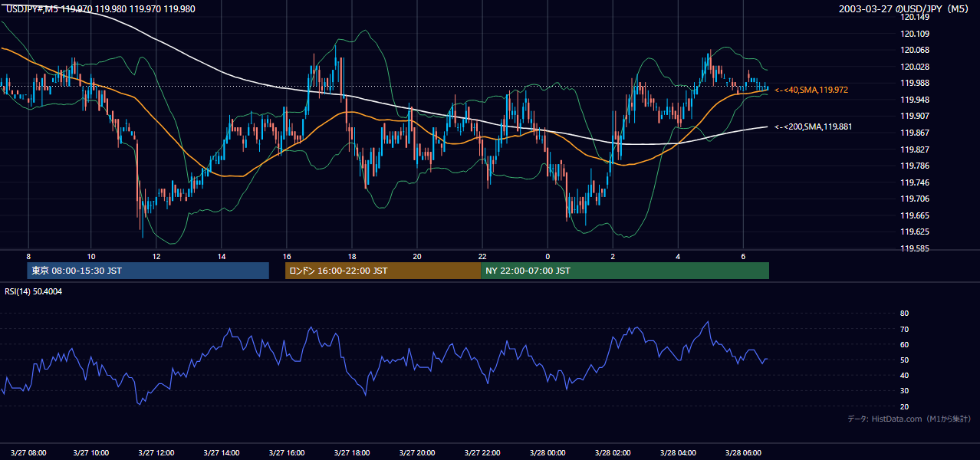Click the hour label 22 under price chart

coord(482,255)
